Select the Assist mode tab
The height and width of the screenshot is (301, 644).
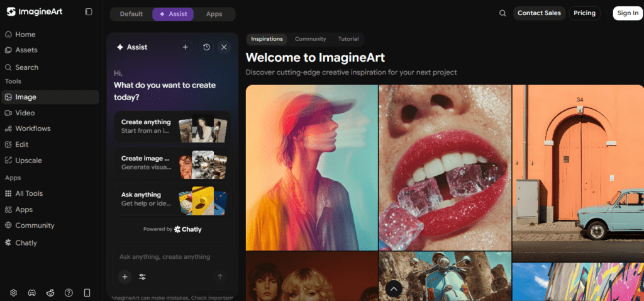[173, 14]
